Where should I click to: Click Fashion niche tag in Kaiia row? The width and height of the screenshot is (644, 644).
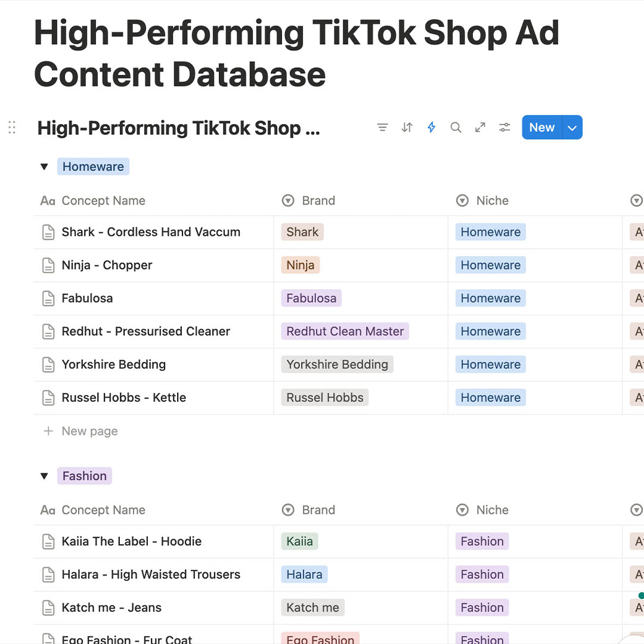click(482, 541)
